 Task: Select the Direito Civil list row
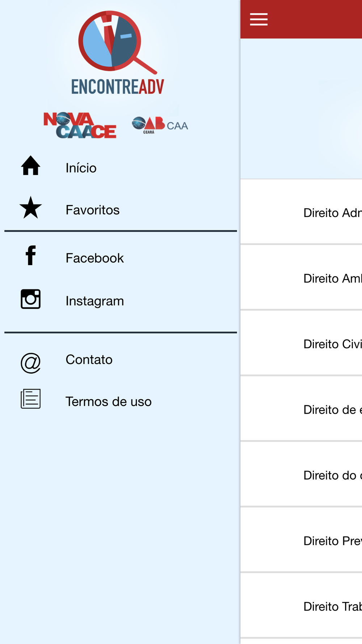(301, 344)
